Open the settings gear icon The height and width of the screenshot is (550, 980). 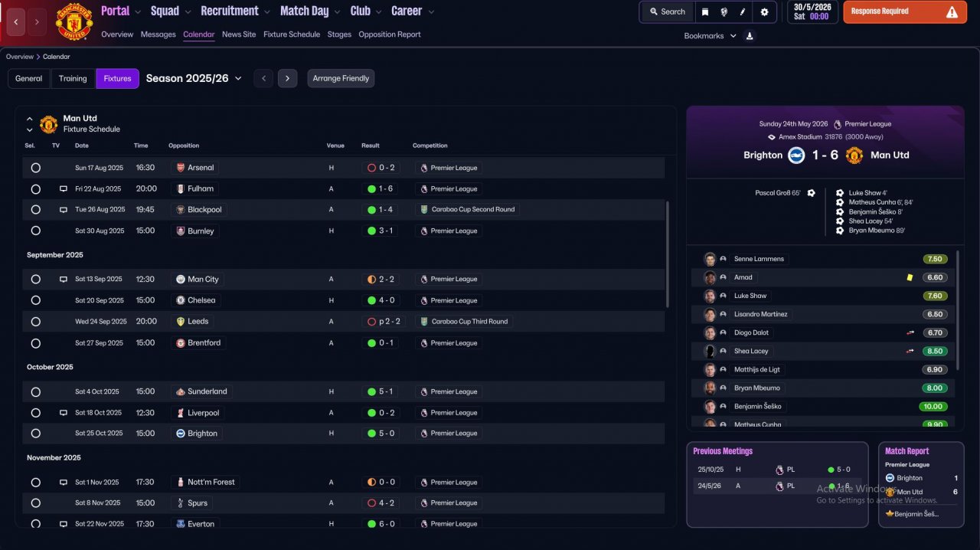[x=764, y=11]
